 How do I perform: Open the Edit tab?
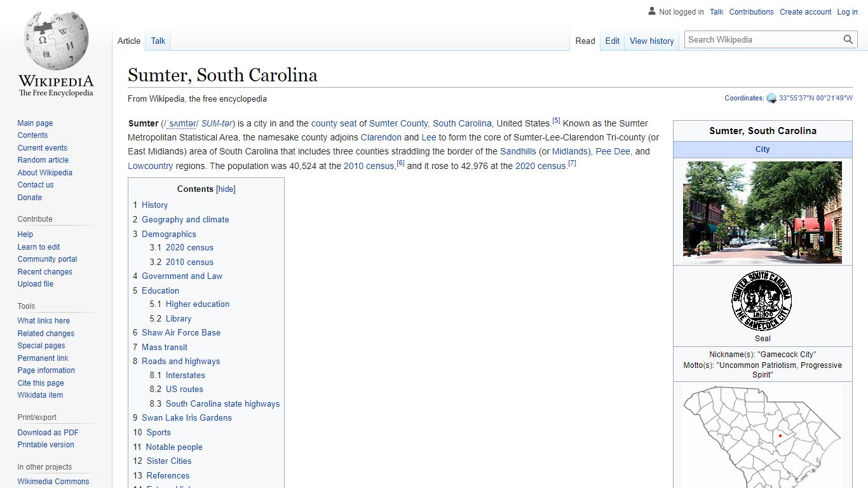[x=613, y=41]
